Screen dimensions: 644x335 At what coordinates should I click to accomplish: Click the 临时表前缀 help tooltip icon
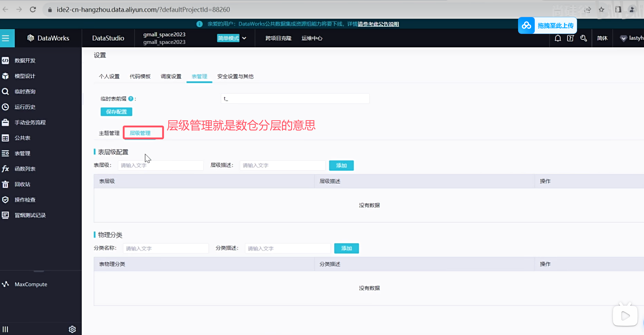(x=131, y=99)
